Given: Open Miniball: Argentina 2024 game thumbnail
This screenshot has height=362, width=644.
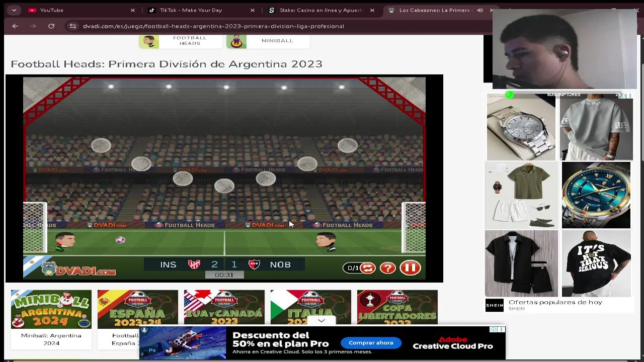Looking at the screenshot, I should coord(51,309).
